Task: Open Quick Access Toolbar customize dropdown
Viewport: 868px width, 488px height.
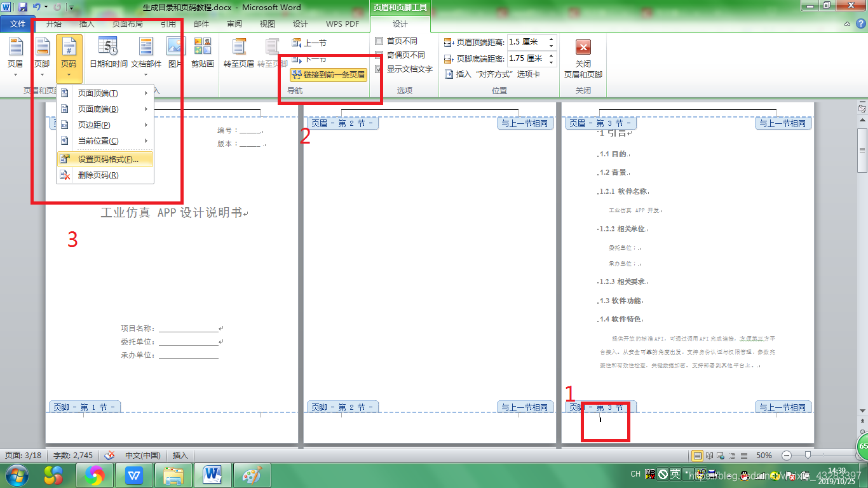Action: coord(71,8)
